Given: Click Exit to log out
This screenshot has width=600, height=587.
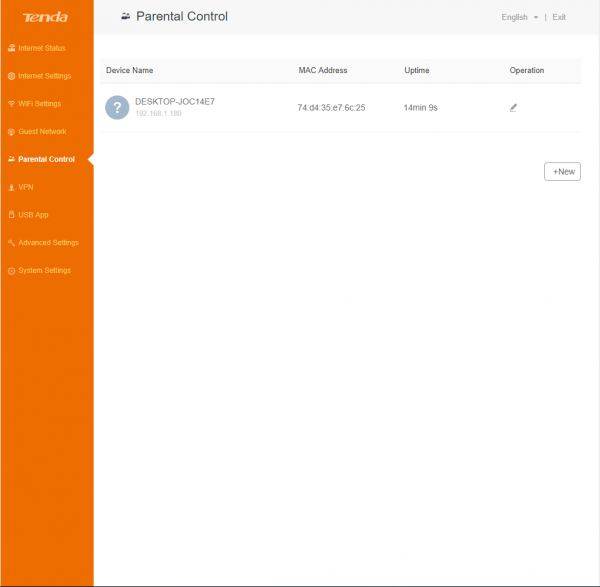Looking at the screenshot, I should (x=559, y=17).
